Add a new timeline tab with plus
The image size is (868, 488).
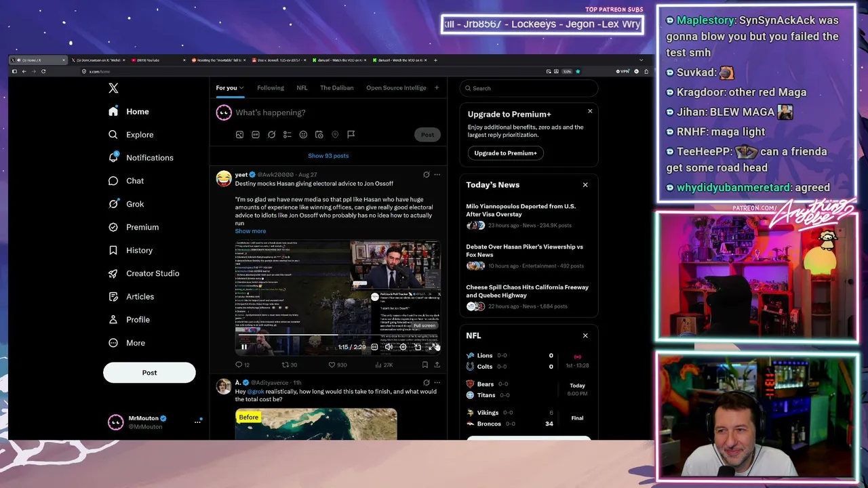[x=437, y=87]
